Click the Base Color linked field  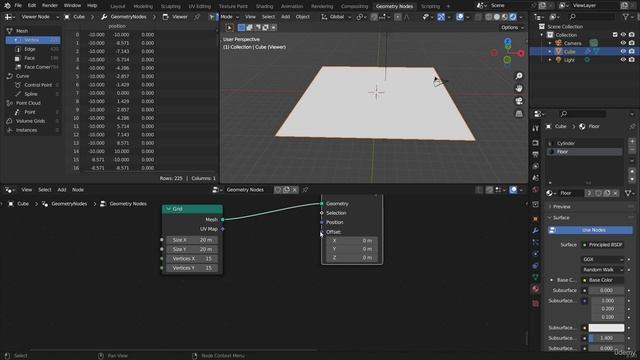point(602,280)
